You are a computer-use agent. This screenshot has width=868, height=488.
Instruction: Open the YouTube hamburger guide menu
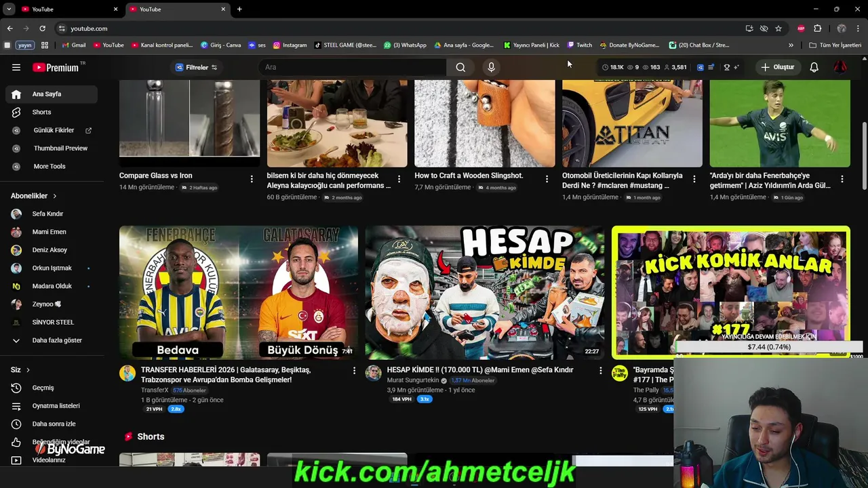(16, 67)
